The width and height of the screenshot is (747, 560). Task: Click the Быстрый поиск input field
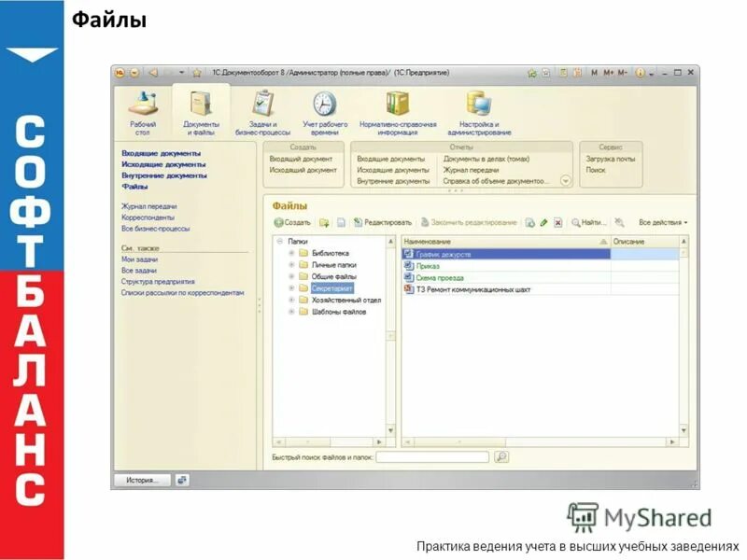(432, 457)
